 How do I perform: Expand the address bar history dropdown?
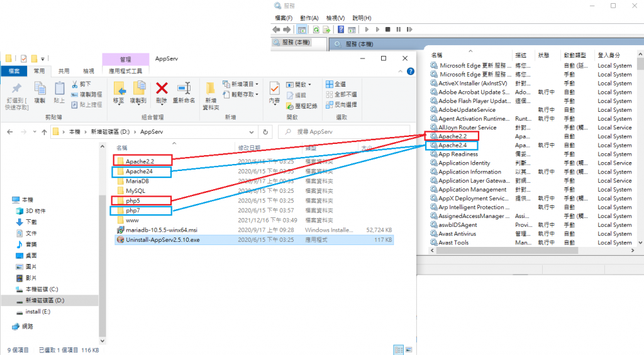252,132
